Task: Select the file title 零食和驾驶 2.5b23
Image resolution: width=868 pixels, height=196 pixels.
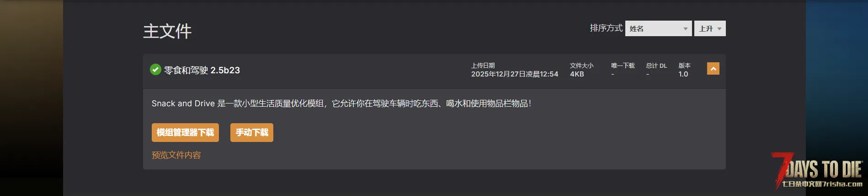Action: 202,70
